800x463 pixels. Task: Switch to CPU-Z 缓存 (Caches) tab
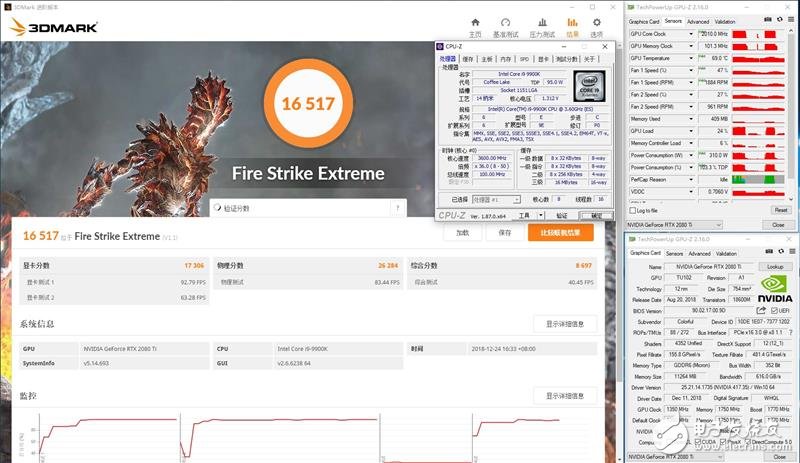[x=468, y=59]
